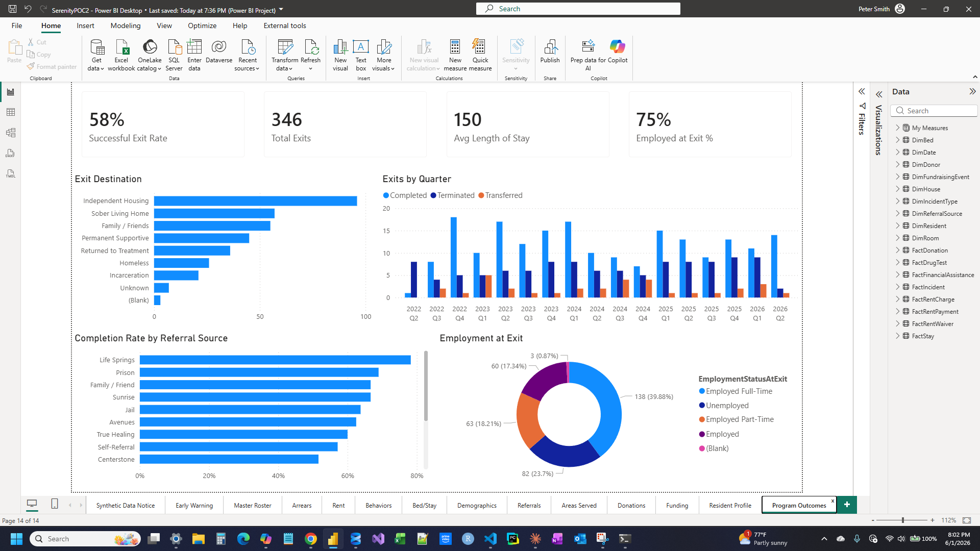The height and width of the screenshot is (551, 980).
Task: Insert a New visual
Action: click(x=340, y=55)
